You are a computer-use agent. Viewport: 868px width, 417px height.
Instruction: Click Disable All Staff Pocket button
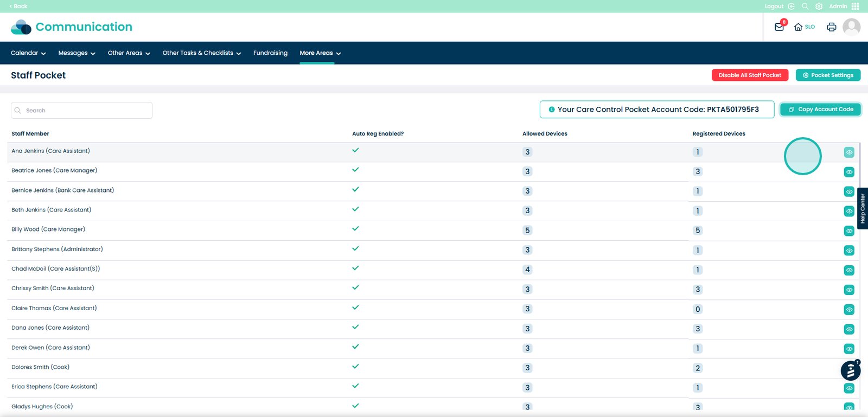coord(750,75)
